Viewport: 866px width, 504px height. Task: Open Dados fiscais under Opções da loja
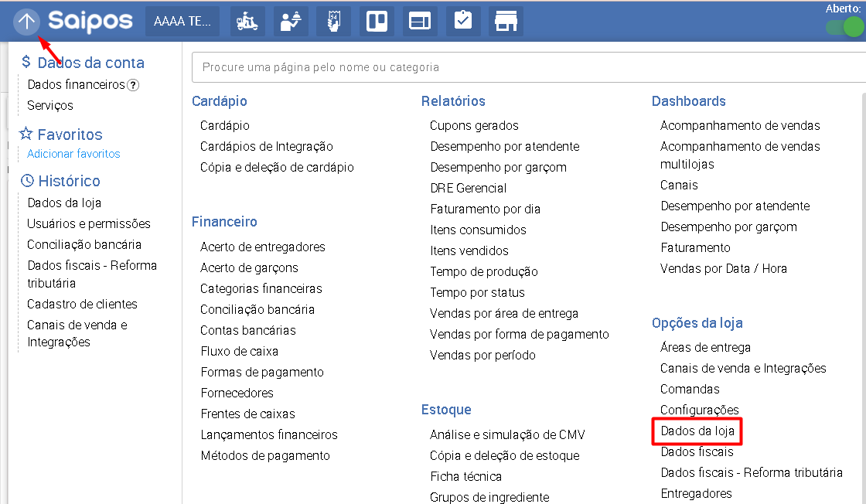(697, 452)
